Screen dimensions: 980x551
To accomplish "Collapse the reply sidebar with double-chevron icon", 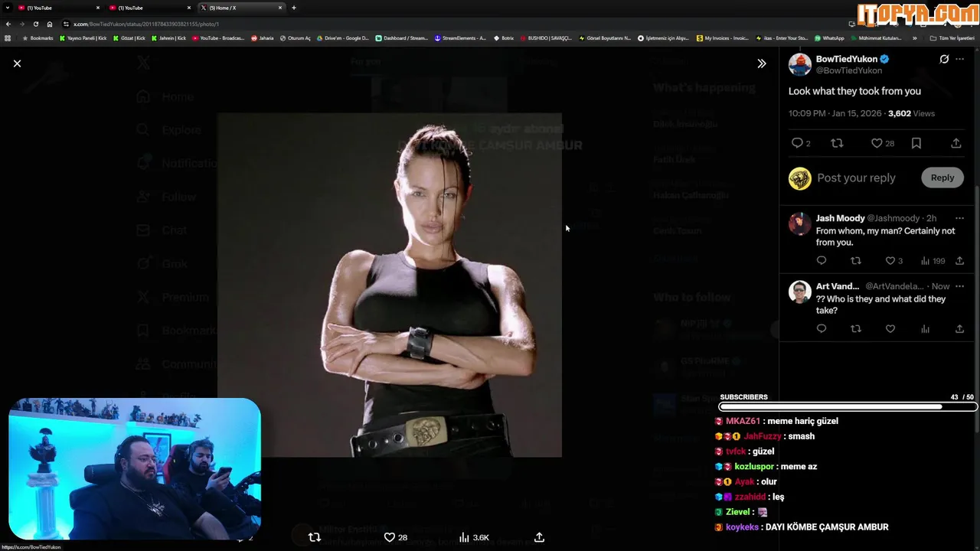I will tap(761, 64).
